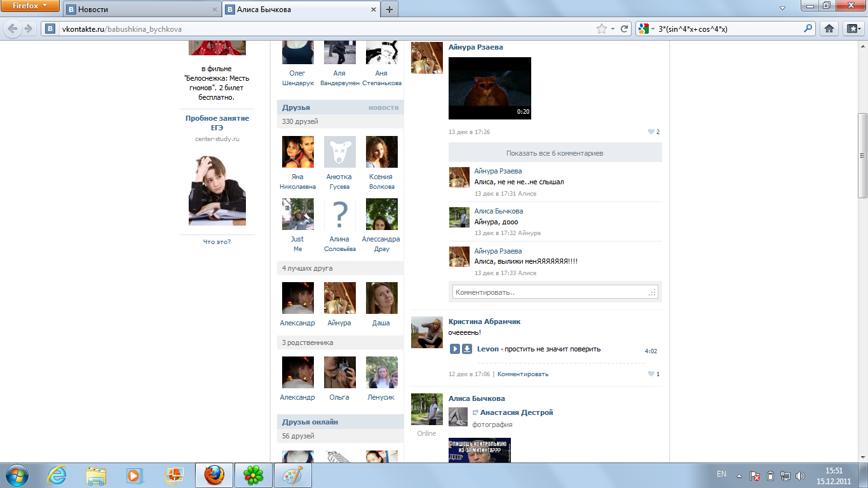
Task: Reload the current page
Action: (x=625, y=29)
